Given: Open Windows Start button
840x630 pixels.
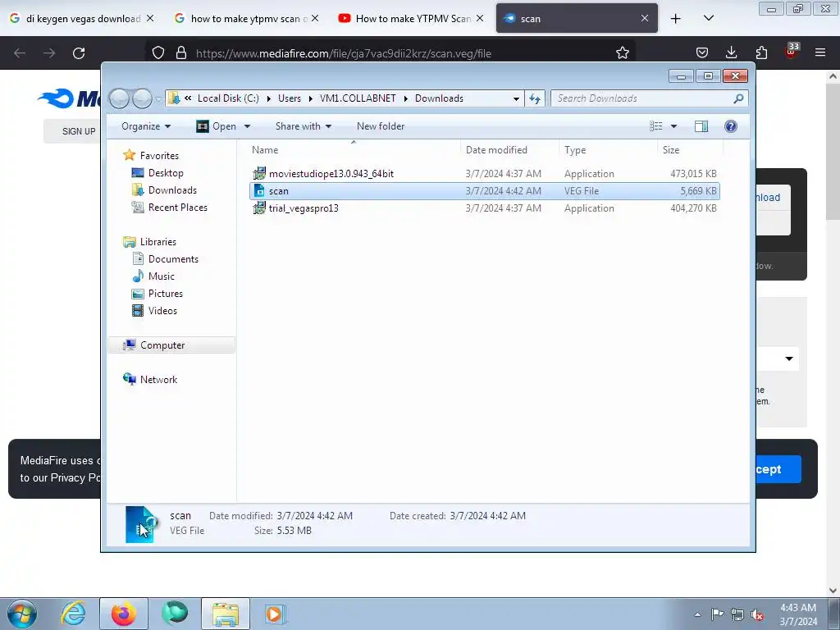Looking at the screenshot, I should (22, 614).
